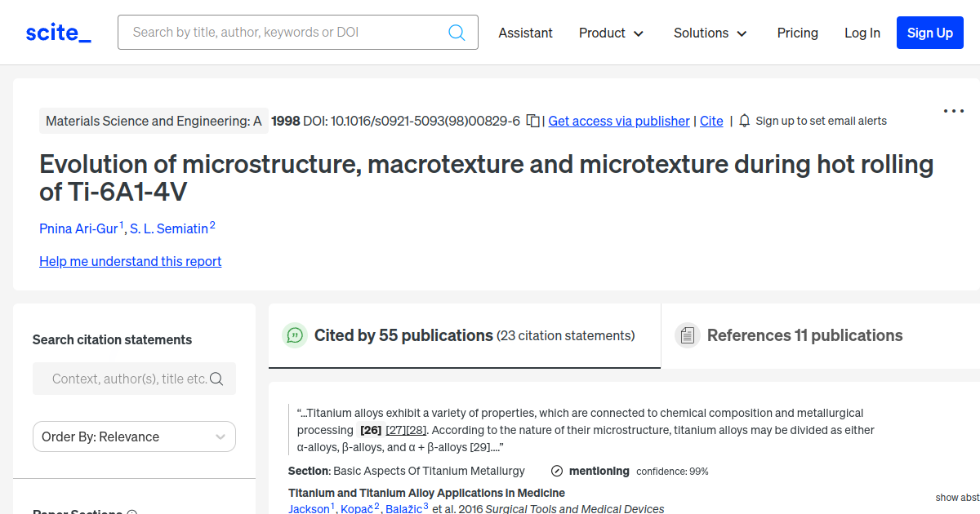Click the citation statements search magnifier icon
Image resolution: width=980 pixels, height=514 pixels.
coord(216,379)
